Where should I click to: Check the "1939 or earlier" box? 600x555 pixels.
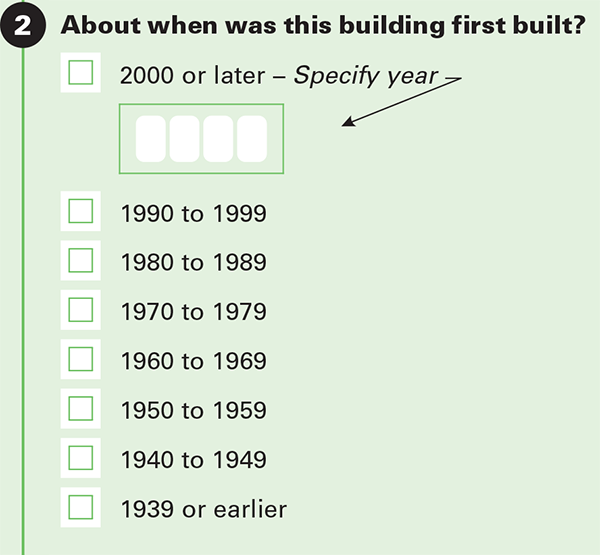pos(81,507)
